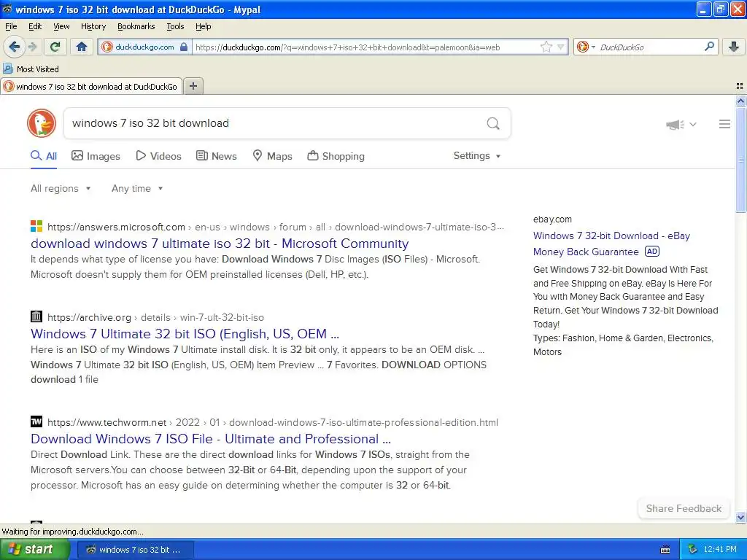The width and height of the screenshot is (747, 560).
Task: Switch to the Videos results tab
Action: coord(158,156)
